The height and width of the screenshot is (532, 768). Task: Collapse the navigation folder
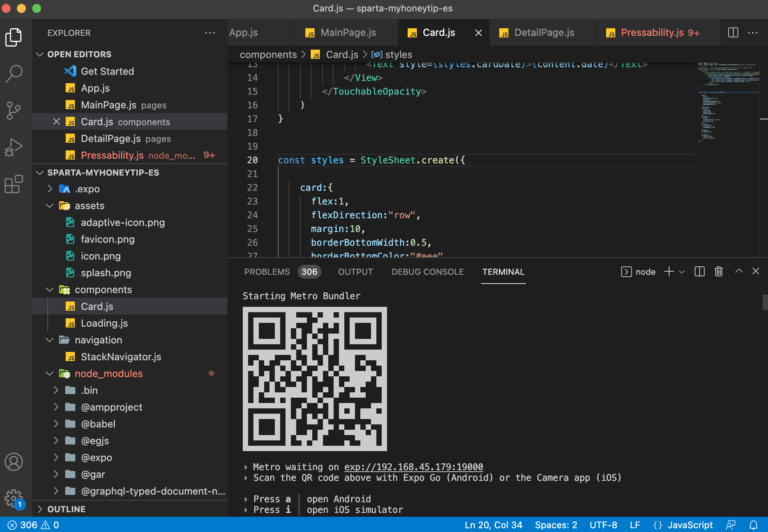(x=50, y=340)
